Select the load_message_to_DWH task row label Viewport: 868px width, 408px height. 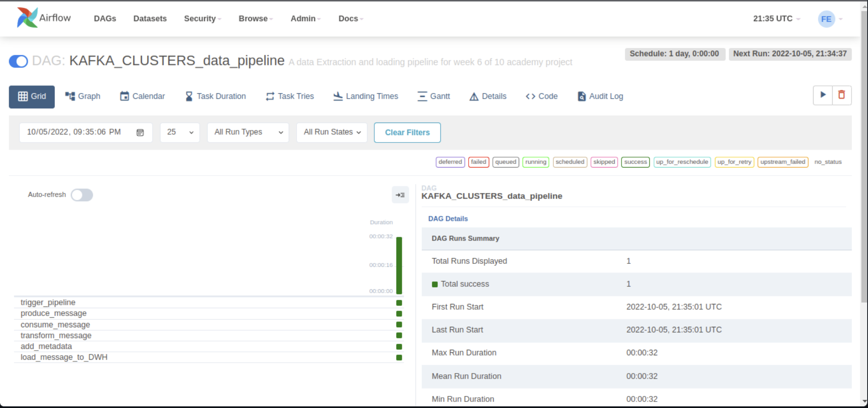coord(64,357)
